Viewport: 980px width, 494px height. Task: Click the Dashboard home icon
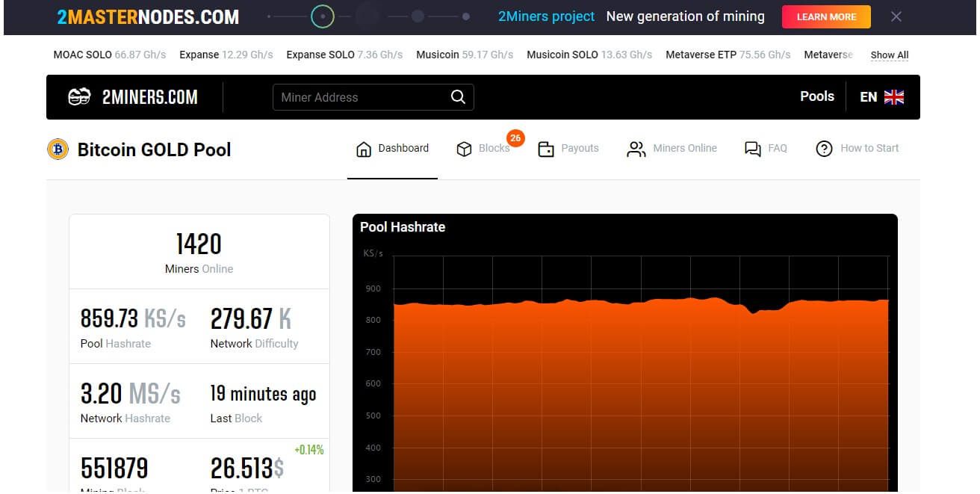pos(364,149)
